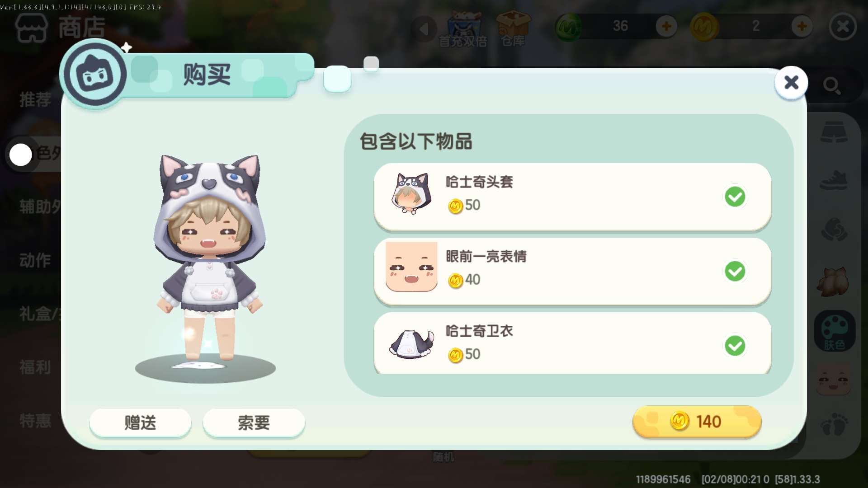Click the husky hood item thumbnail
Screen dimensions: 868x488
(x=411, y=193)
